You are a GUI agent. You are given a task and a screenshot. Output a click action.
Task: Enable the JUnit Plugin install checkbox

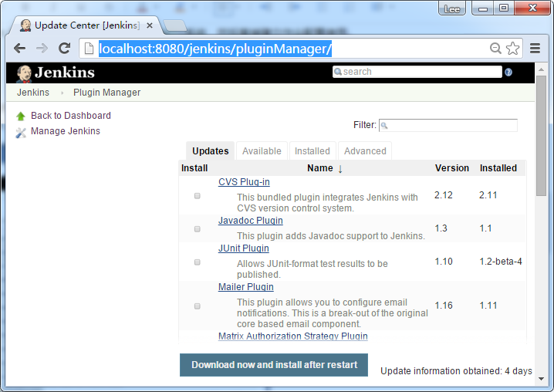coord(197,262)
